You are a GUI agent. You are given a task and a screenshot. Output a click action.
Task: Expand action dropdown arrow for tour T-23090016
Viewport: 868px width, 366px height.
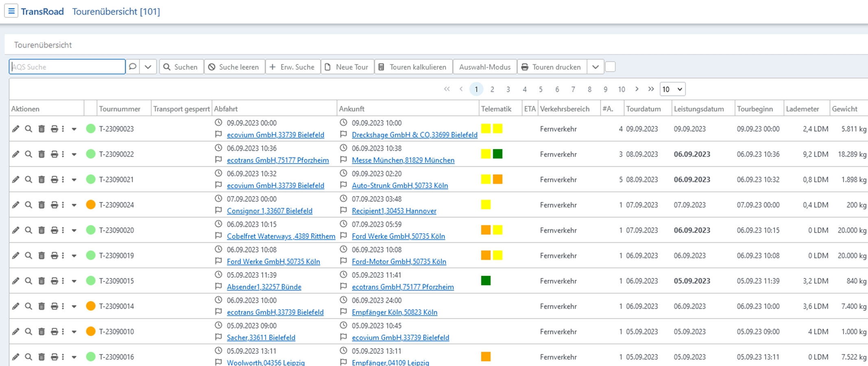click(74, 357)
